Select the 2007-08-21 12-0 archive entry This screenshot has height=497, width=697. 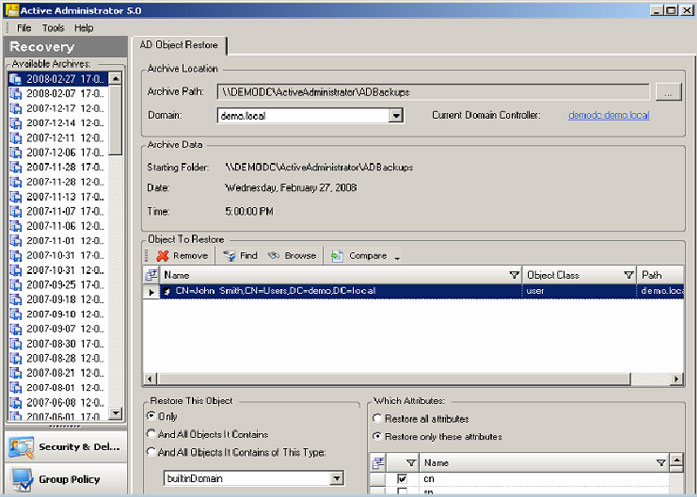(58, 373)
